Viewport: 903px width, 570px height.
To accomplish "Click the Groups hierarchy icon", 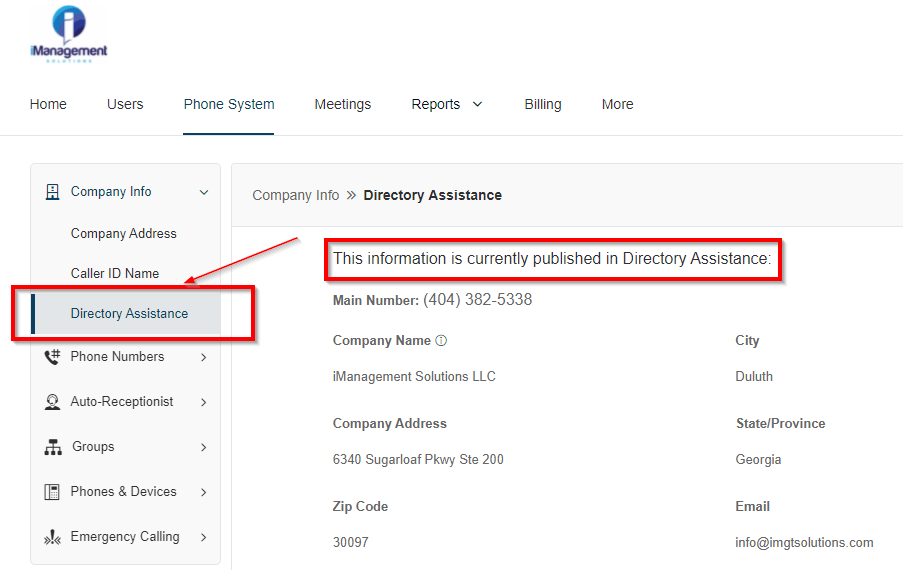I will pos(53,447).
